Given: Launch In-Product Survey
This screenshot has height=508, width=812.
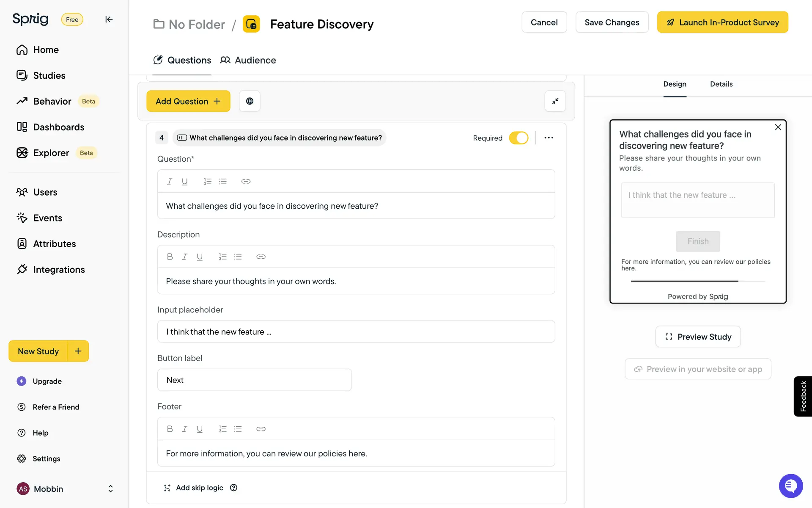Looking at the screenshot, I should click(x=722, y=22).
